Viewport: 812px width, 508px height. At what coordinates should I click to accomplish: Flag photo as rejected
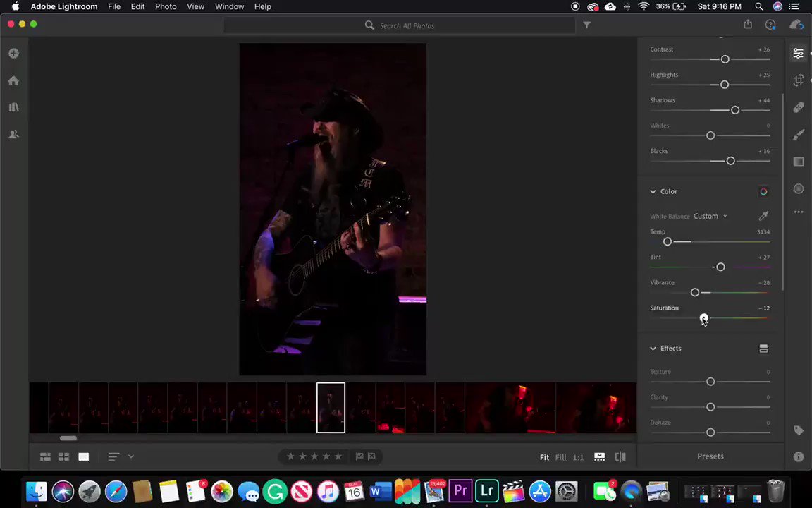(x=371, y=456)
